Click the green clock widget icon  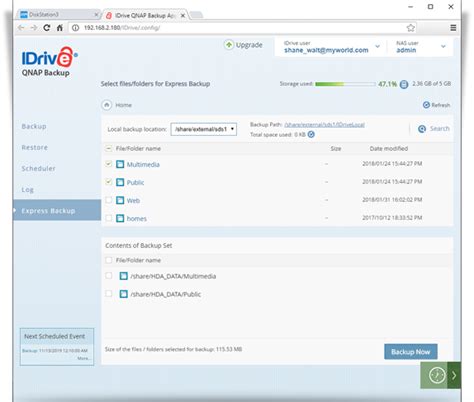(437, 375)
